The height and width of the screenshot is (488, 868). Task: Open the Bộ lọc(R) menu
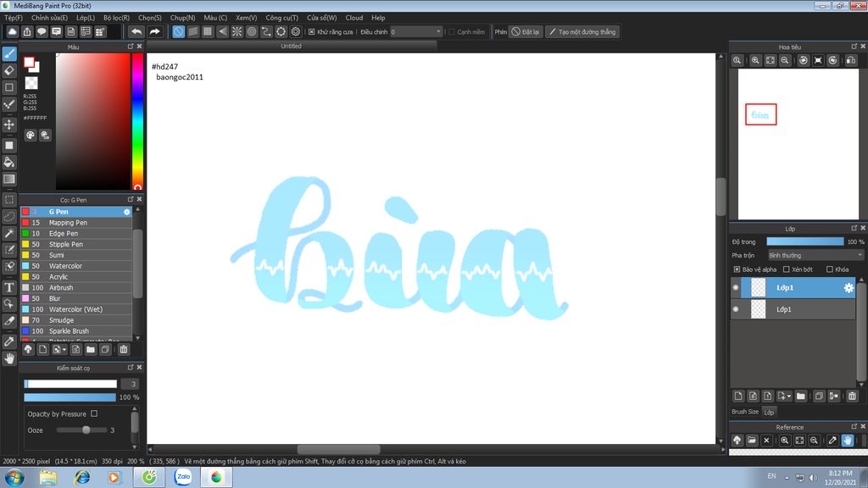116,18
